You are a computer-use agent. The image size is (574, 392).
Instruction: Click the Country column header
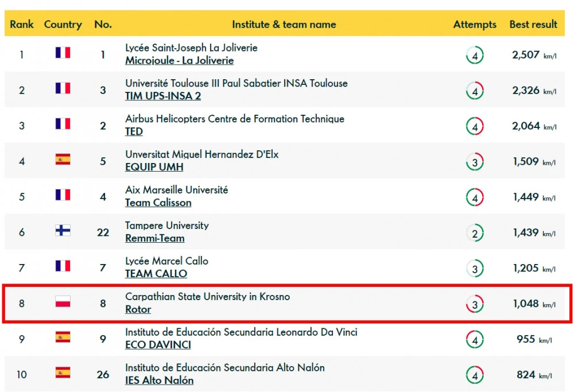pyautogui.click(x=63, y=24)
